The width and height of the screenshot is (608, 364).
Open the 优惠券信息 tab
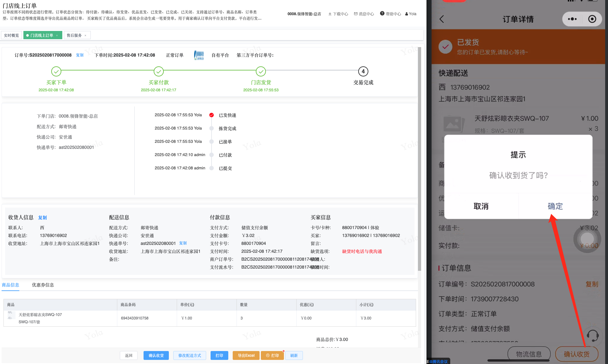click(x=43, y=285)
